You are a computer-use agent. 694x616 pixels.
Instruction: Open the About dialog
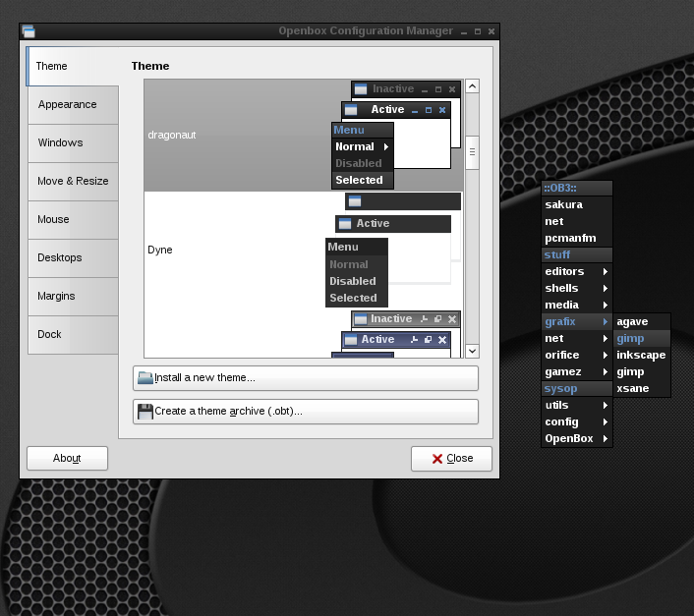67,458
